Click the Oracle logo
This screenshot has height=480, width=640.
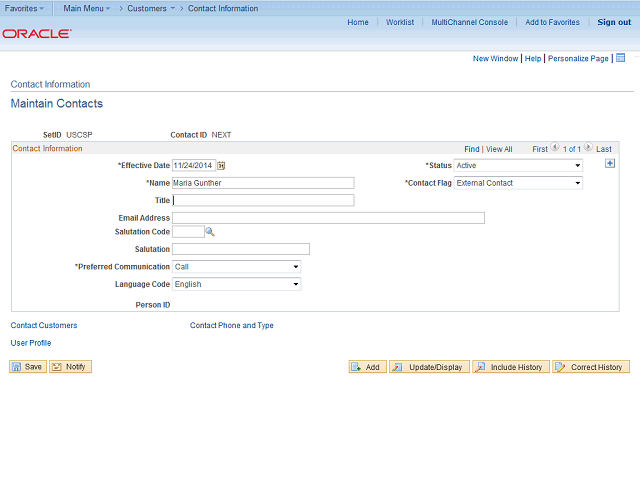point(37,33)
